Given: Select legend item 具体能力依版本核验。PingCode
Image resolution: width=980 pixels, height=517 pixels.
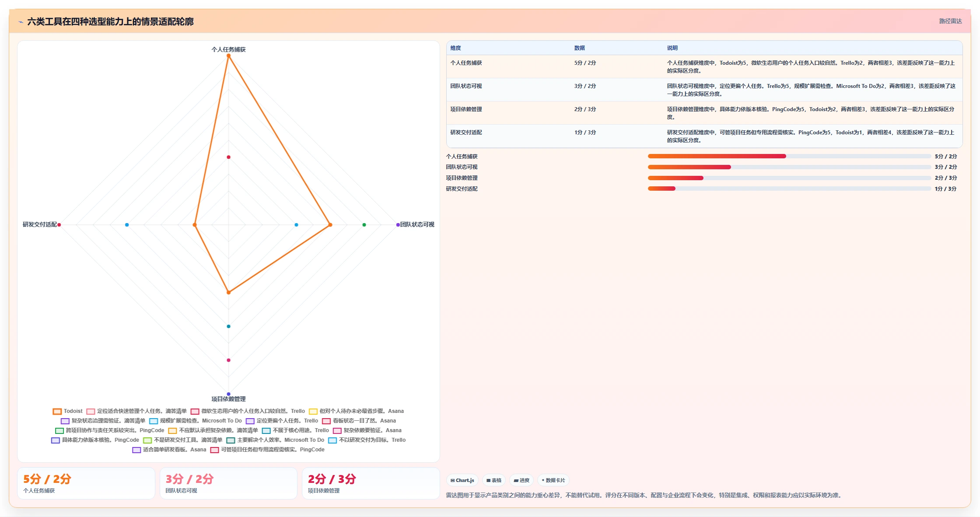Looking at the screenshot, I should (x=95, y=440).
